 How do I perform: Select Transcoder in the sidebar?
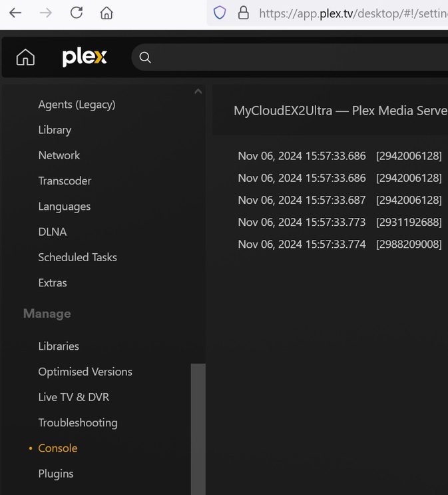[65, 181]
